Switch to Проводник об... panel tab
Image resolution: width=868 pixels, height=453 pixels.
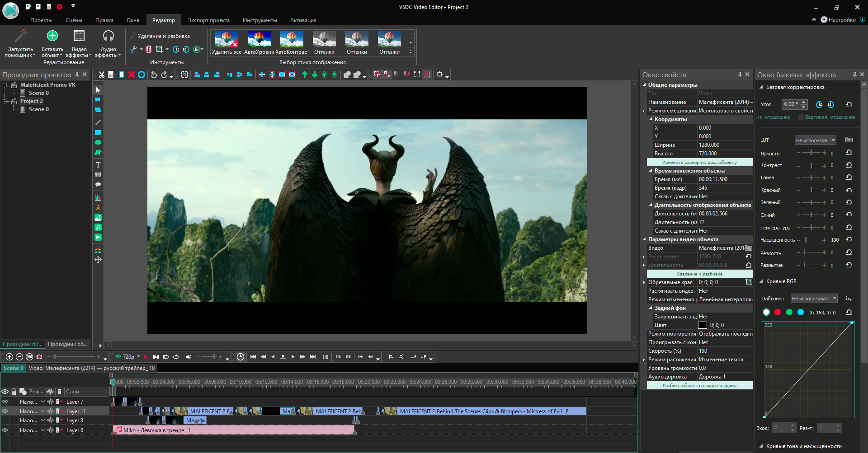coord(68,344)
